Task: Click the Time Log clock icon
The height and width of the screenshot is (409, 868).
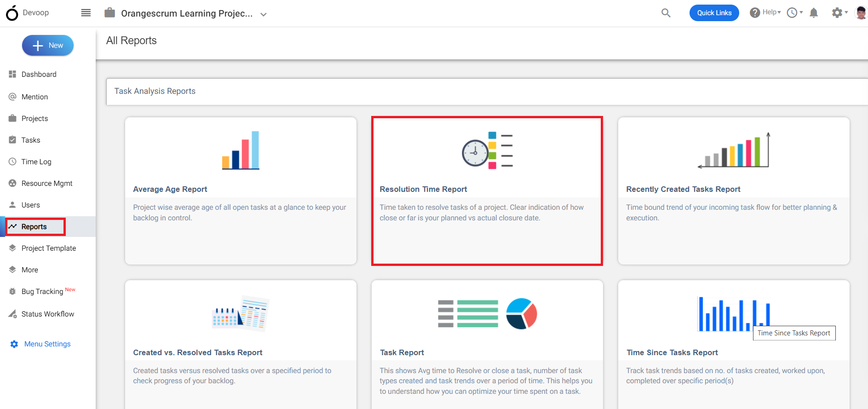Action: point(12,161)
